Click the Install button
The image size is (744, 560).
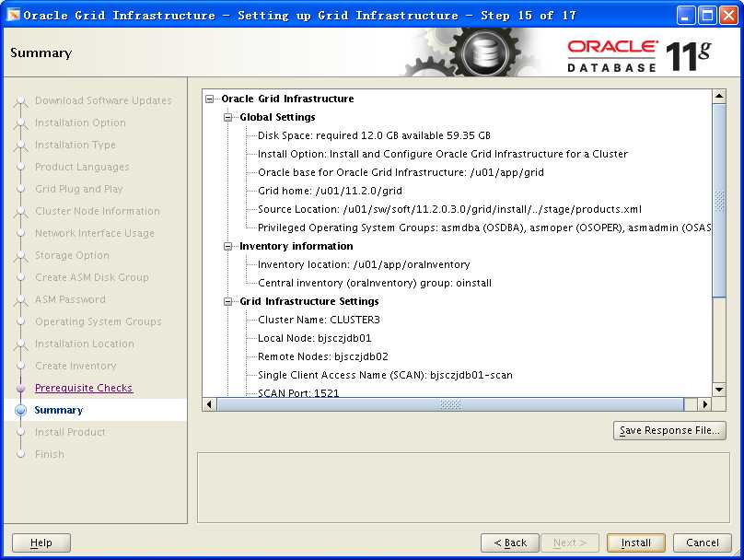636,542
